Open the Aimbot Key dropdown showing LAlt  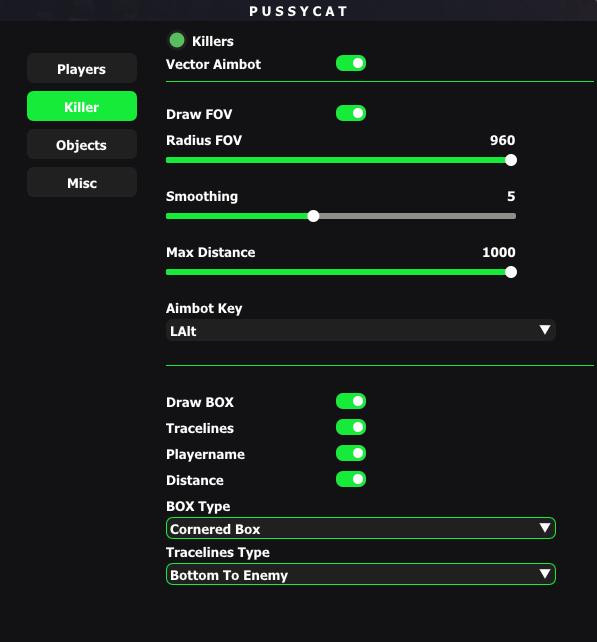361,330
